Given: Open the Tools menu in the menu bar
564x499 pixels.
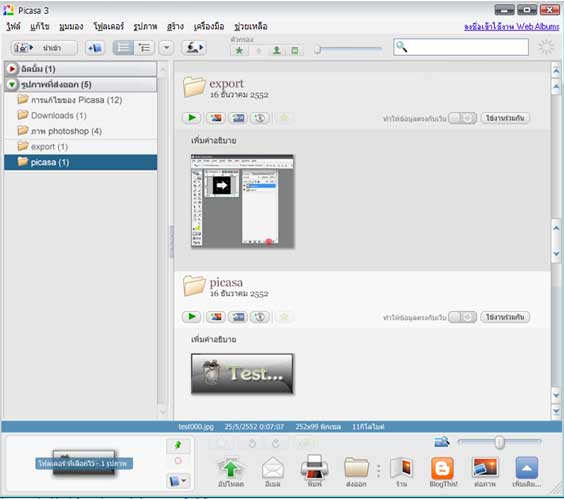Looking at the screenshot, I should click(x=209, y=26).
